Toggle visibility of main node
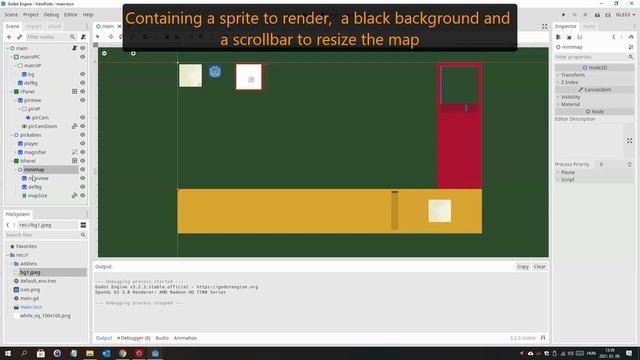The width and height of the screenshot is (640, 360). [82, 48]
